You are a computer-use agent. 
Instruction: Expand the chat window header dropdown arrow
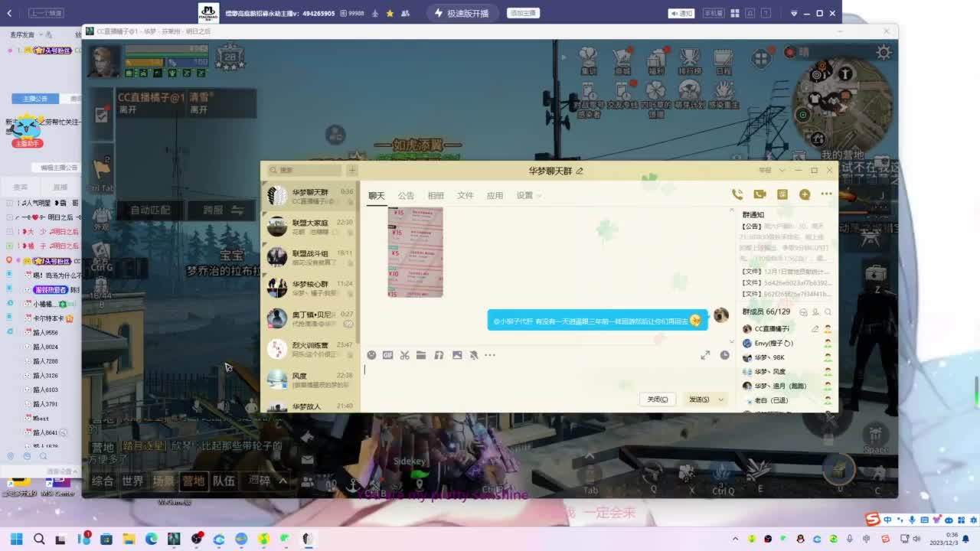(x=782, y=171)
